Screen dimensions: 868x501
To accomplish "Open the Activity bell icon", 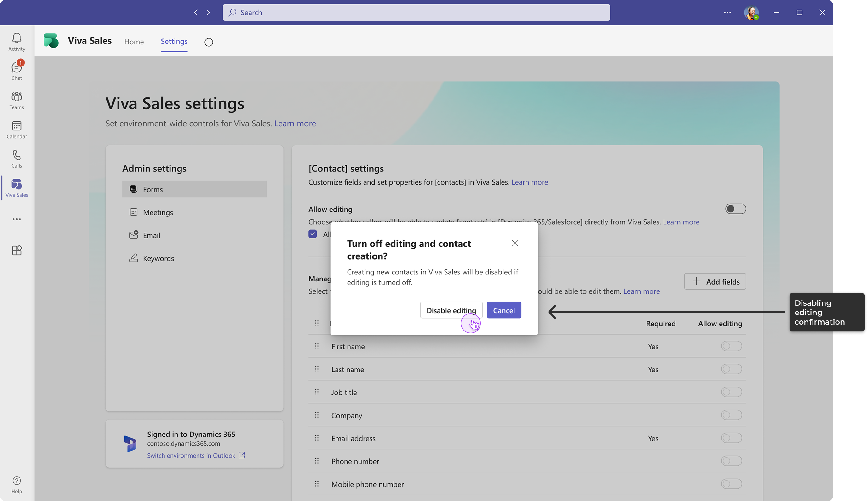I will [x=16, y=42].
